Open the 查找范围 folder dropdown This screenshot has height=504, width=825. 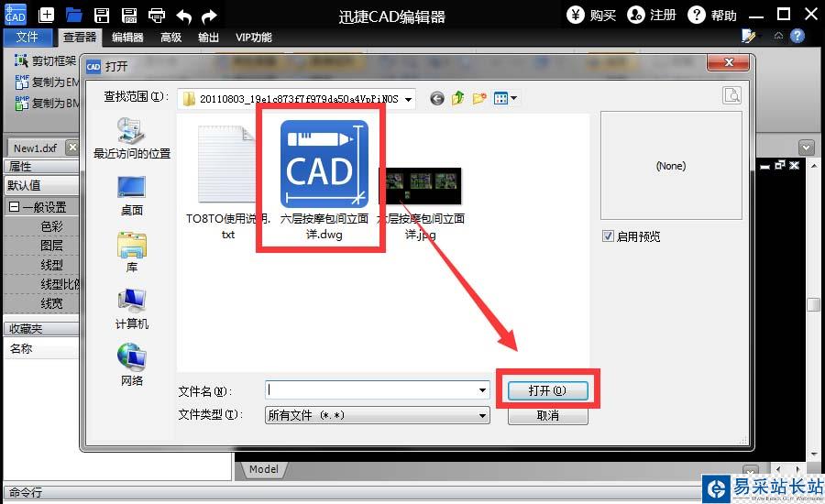click(408, 99)
